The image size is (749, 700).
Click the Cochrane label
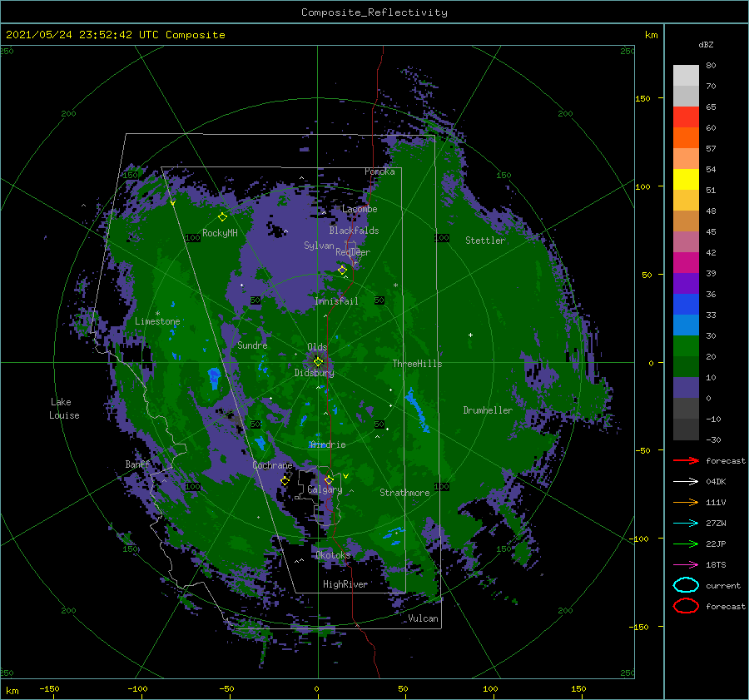272,465
